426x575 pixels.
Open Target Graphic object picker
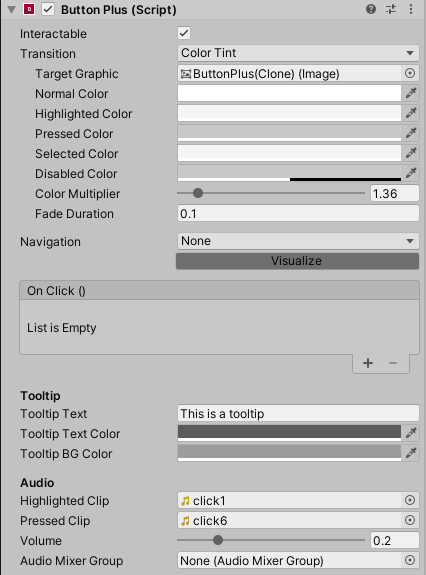tap(410, 73)
